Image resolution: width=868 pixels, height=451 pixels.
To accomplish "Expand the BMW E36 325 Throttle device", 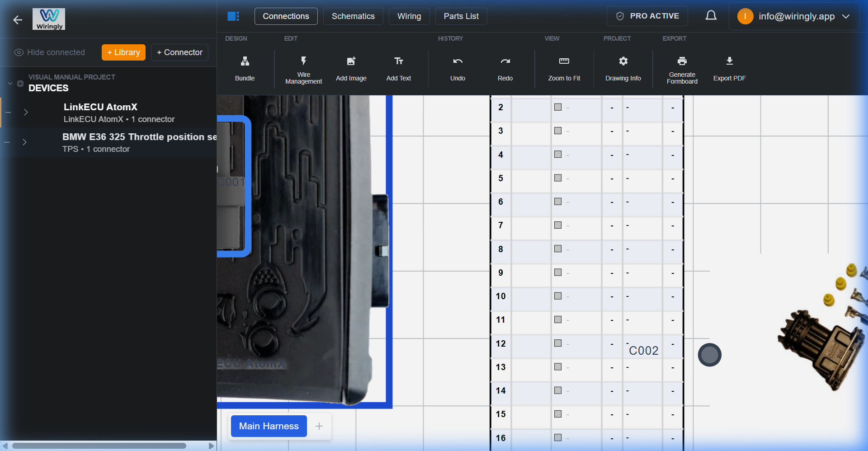I will [24, 142].
